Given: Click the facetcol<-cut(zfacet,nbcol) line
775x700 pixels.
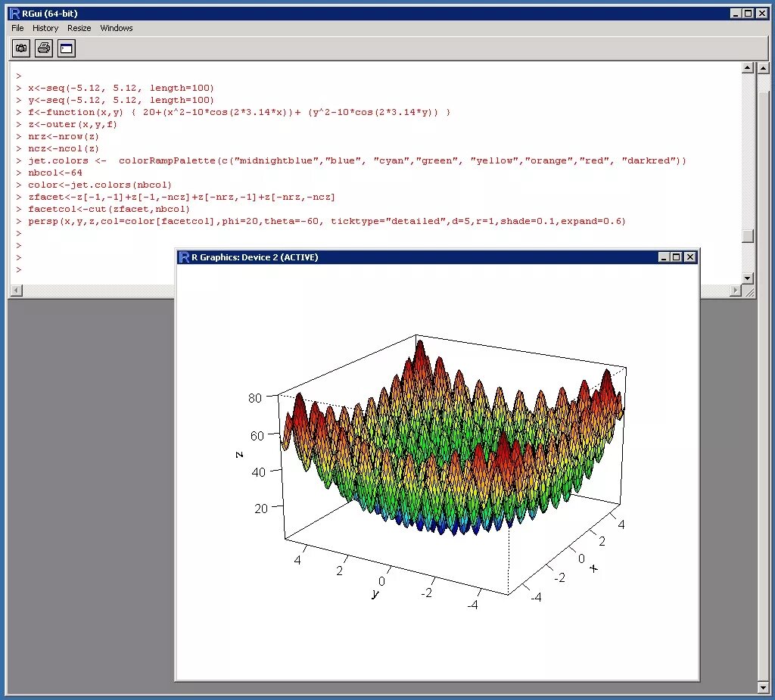Looking at the screenshot, I should 109,209.
